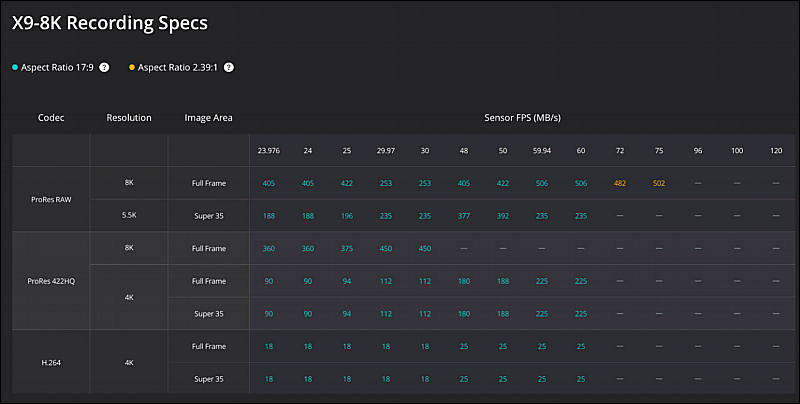Click the orange '502' value at 75 fps
This screenshot has height=404, width=800.
[659, 183]
